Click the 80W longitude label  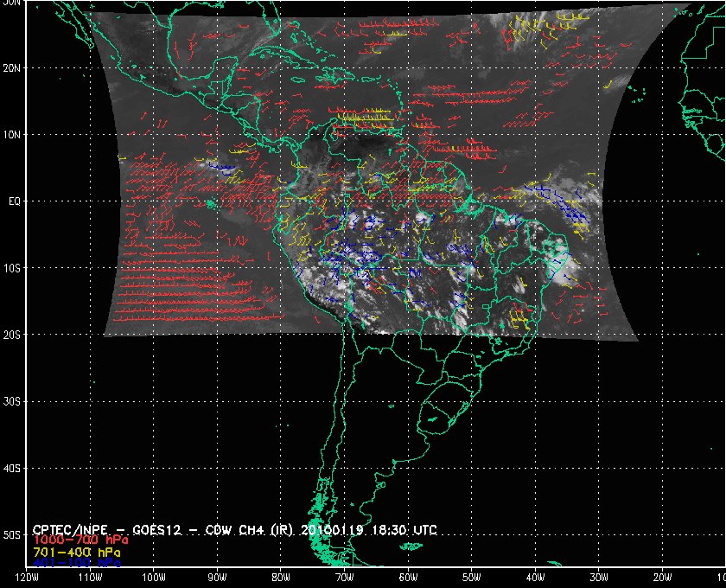(x=281, y=578)
